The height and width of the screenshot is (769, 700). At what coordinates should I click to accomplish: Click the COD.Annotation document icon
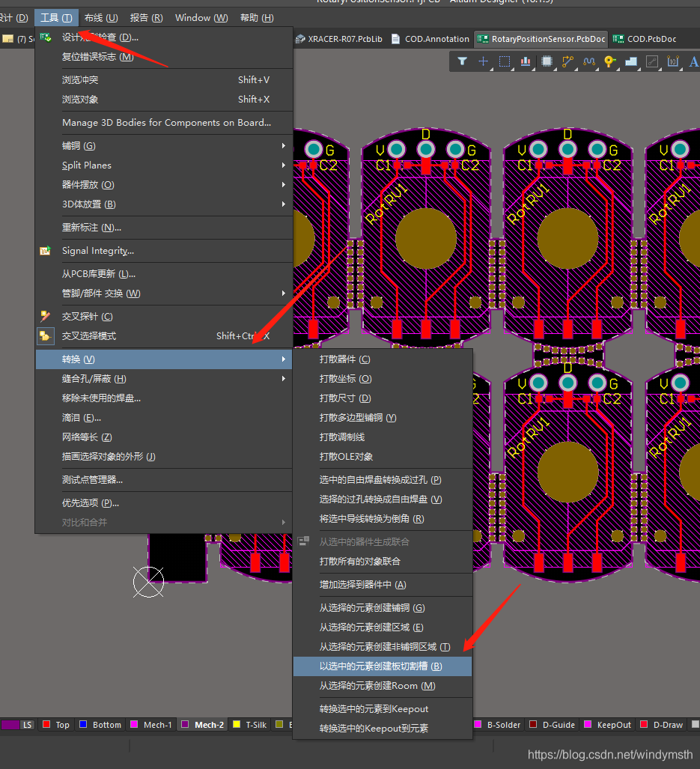pos(395,39)
